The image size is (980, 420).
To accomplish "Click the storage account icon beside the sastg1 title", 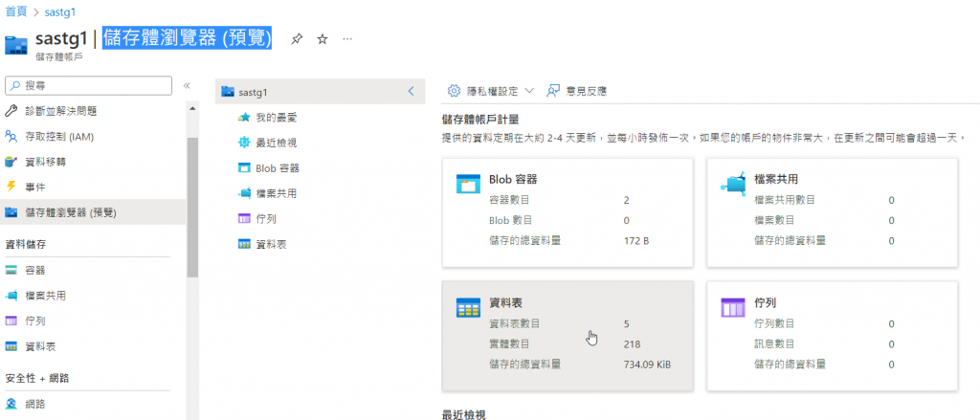I will click(15, 46).
